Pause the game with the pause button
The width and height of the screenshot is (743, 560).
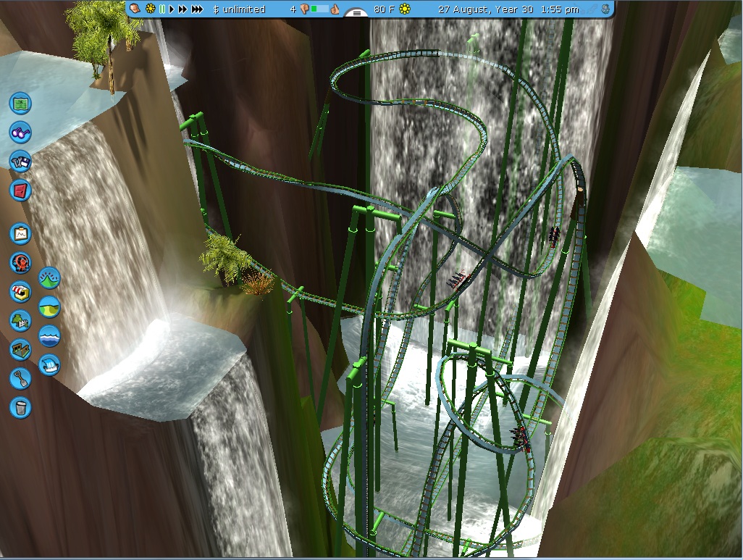pyautogui.click(x=162, y=9)
